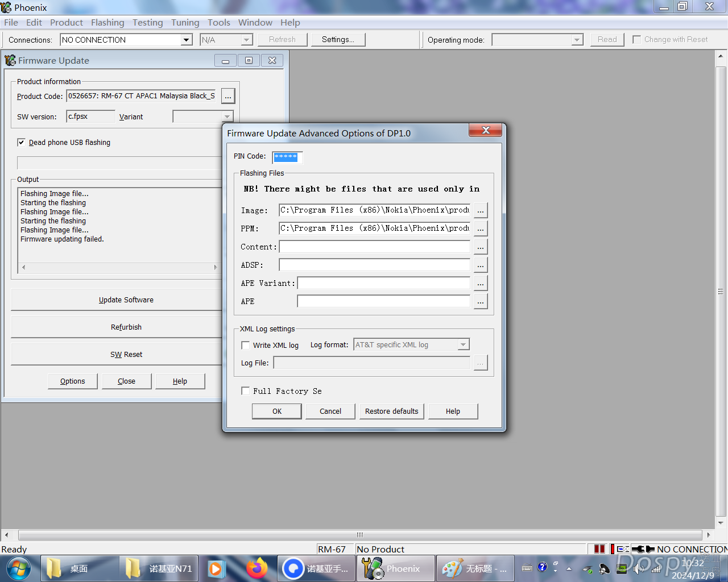This screenshot has height=582, width=728.
Task: Click the Help button beside Restore defaults
Action: point(453,411)
